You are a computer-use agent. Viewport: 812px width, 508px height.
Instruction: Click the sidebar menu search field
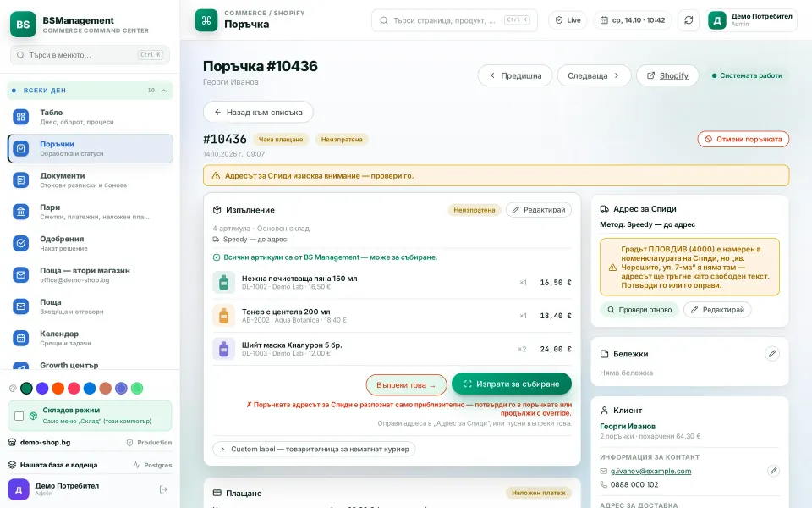pos(90,55)
